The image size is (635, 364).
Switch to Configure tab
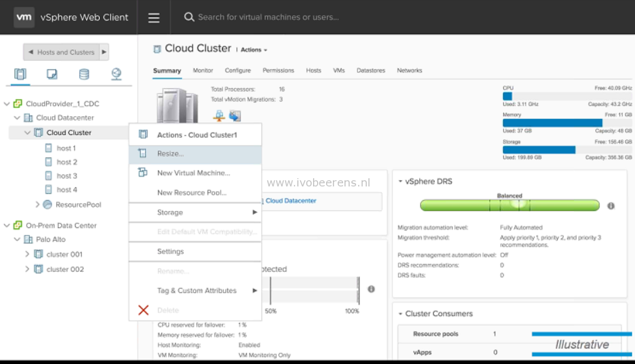pyautogui.click(x=238, y=70)
